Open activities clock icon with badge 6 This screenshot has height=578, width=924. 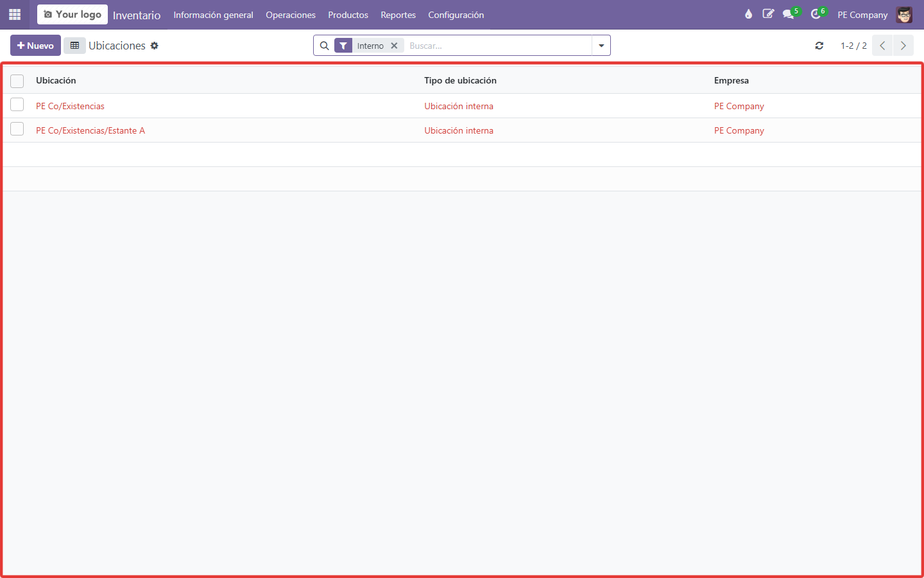[x=818, y=14]
